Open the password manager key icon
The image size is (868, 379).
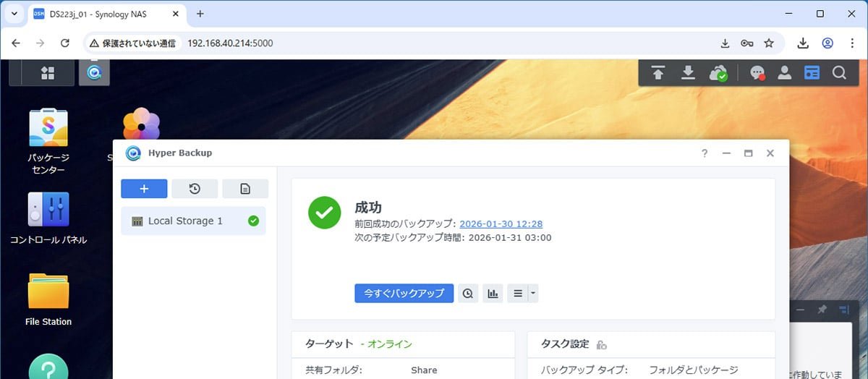pos(747,43)
